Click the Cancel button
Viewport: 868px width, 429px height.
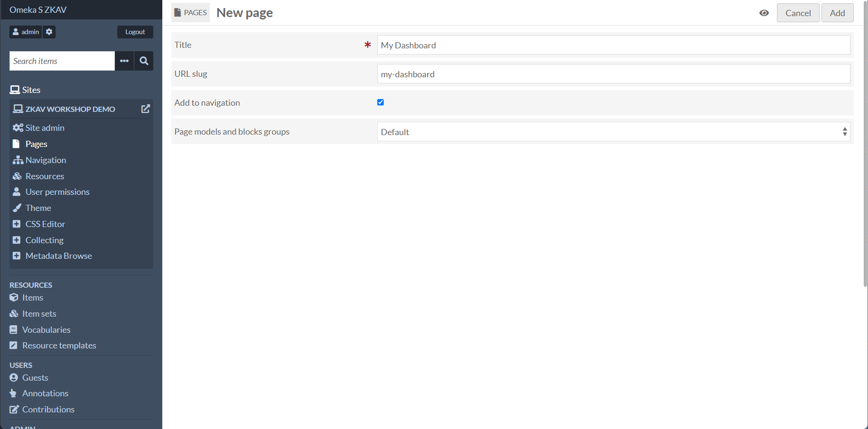click(x=798, y=13)
